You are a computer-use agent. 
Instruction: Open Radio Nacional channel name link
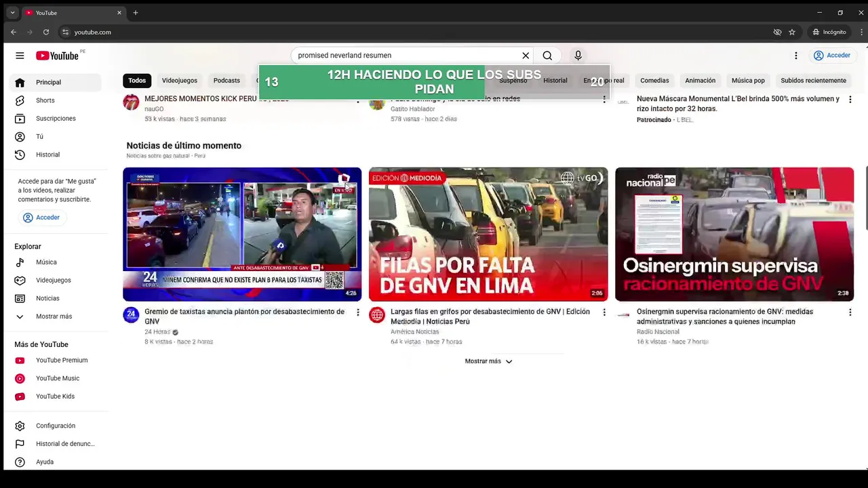pos(658,332)
